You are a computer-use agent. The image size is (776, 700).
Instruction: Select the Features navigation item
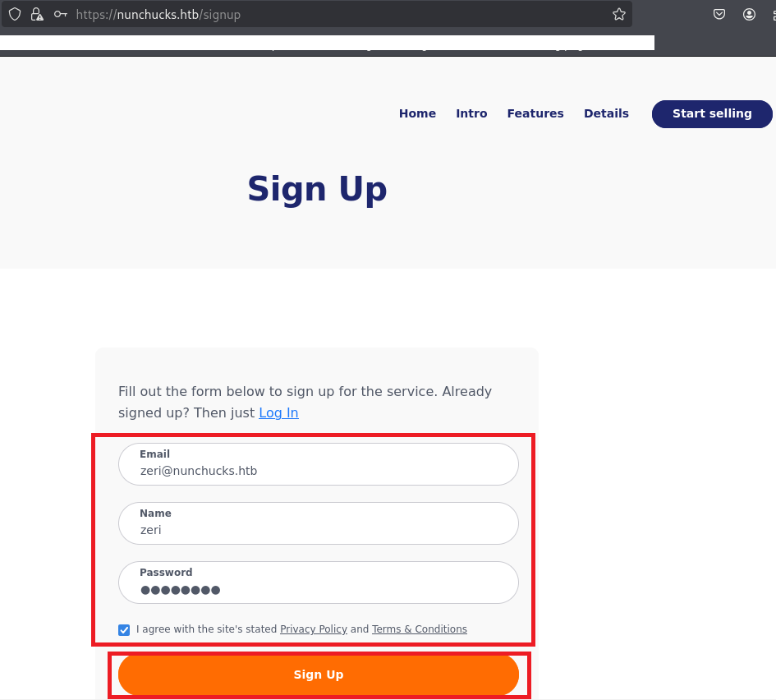pos(535,113)
